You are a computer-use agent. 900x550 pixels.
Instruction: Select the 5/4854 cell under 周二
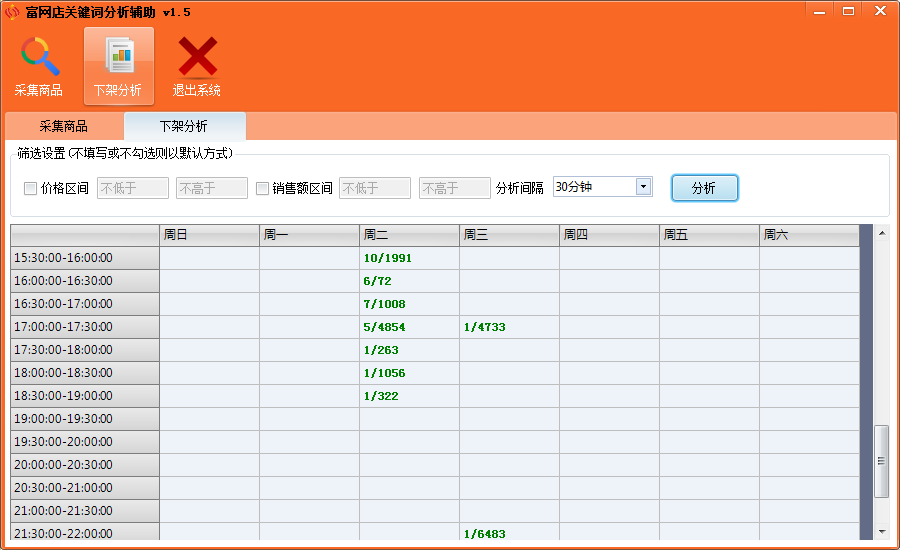pyautogui.click(x=409, y=327)
